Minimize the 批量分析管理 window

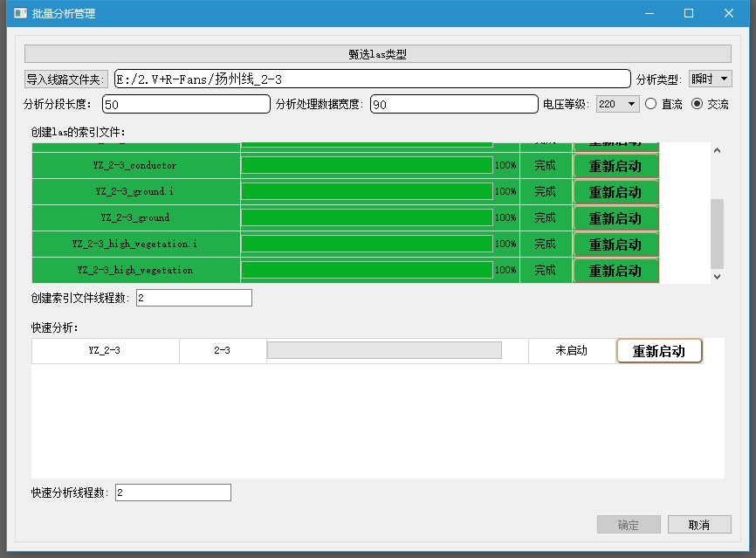[x=649, y=13]
